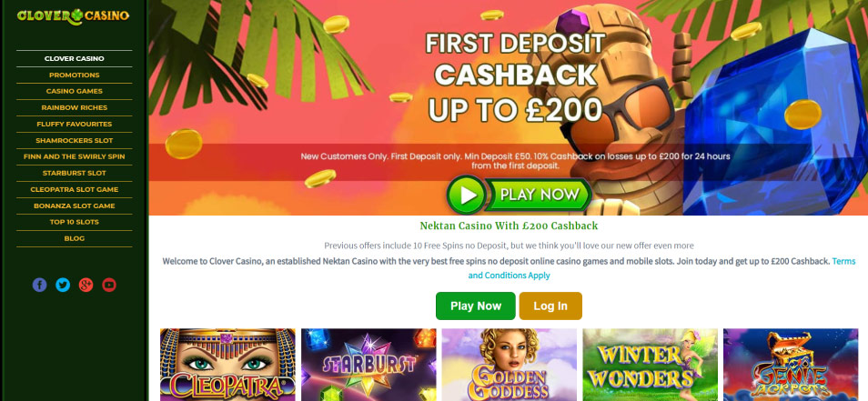Image resolution: width=868 pixels, height=401 pixels.
Task: Click the Clover Casino logo
Action: click(73, 15)
